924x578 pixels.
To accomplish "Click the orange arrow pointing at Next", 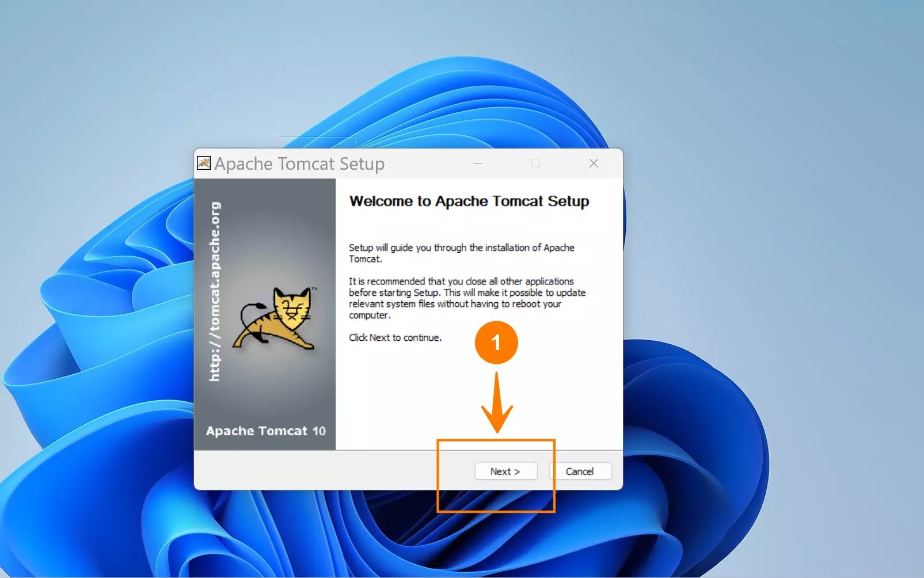I will pyautogui.click(x=497, y=403).
